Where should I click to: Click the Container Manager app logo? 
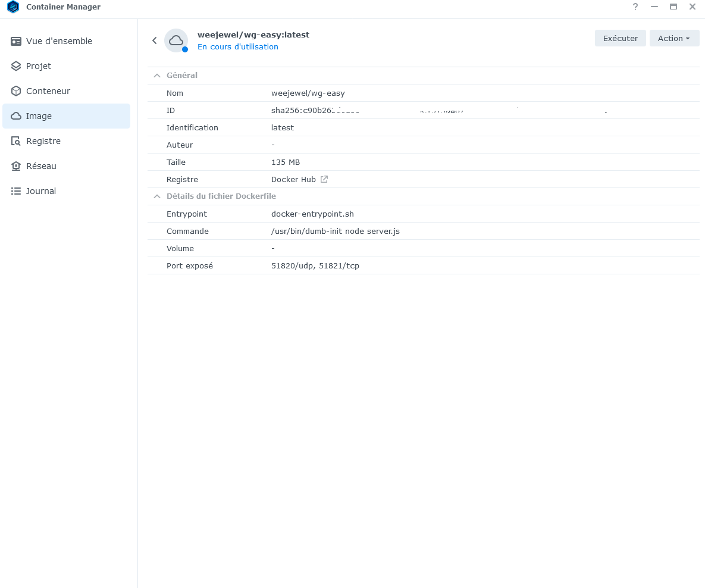(14, 7)
